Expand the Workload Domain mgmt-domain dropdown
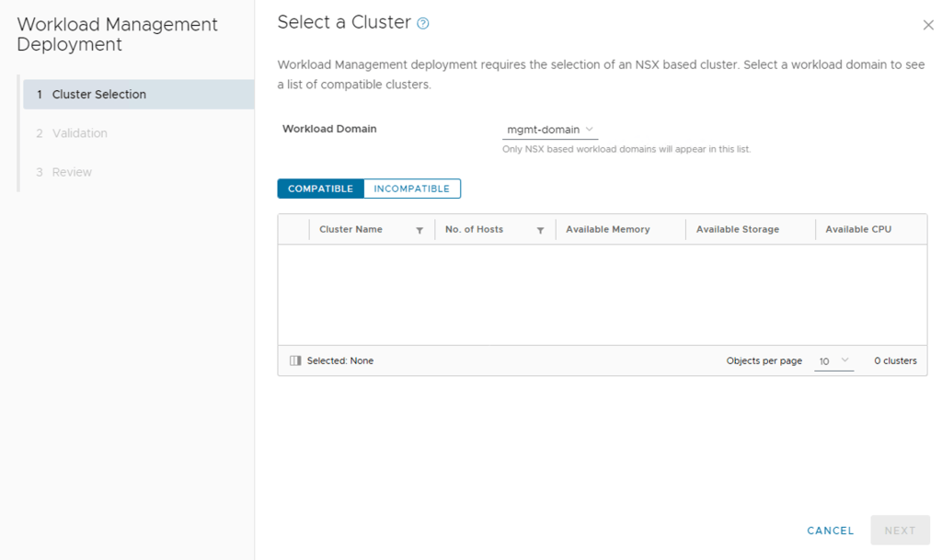The width and height of the screenshot is (942, 560). [550, 130]
